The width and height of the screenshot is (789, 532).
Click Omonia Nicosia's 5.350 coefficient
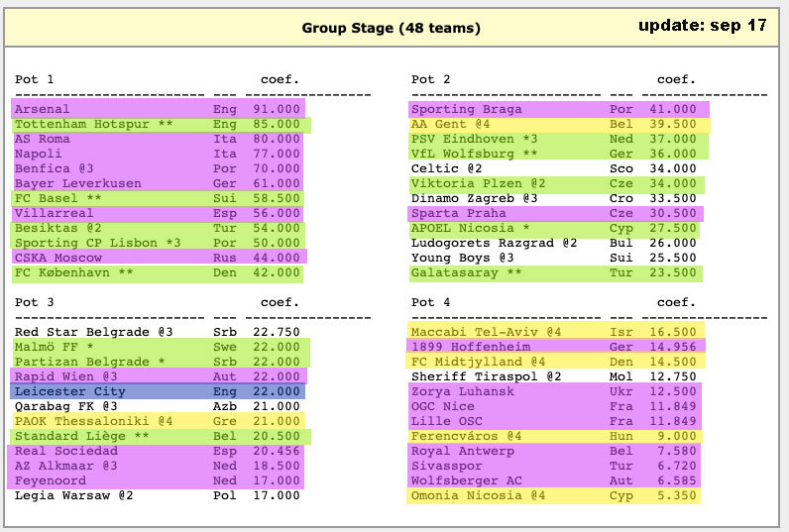(x=677, y=495)
